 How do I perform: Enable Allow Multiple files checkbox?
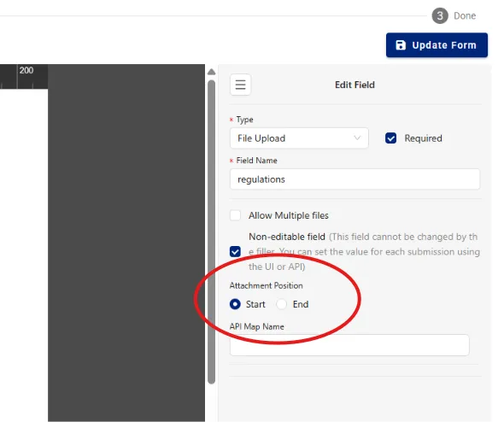pyautogui.click(x=235, y=215)
